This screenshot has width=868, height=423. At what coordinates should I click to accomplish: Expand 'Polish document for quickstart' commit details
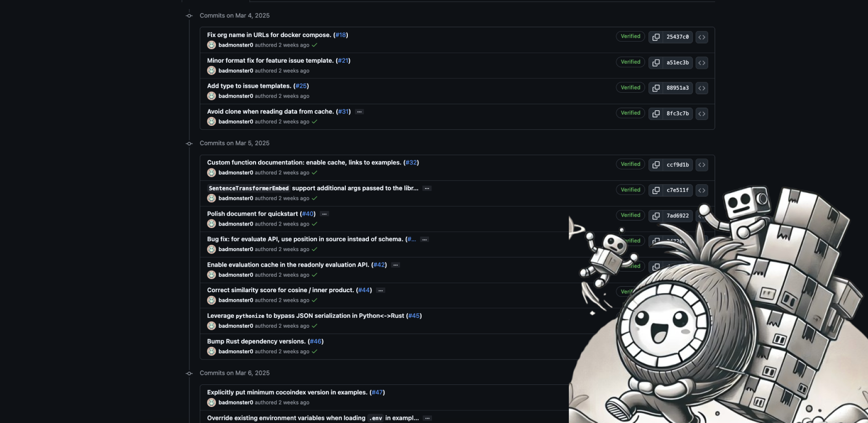(x=324, y=214)
